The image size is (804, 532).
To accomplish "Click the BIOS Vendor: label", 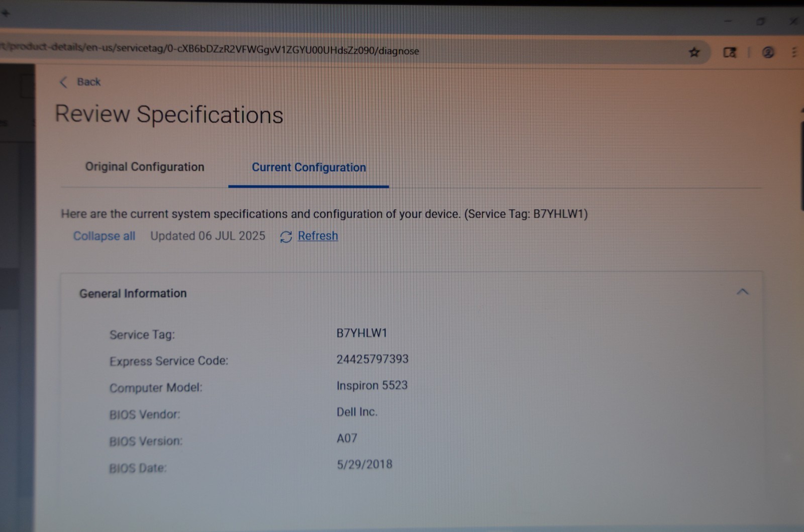I will click(x=145, y=414).
